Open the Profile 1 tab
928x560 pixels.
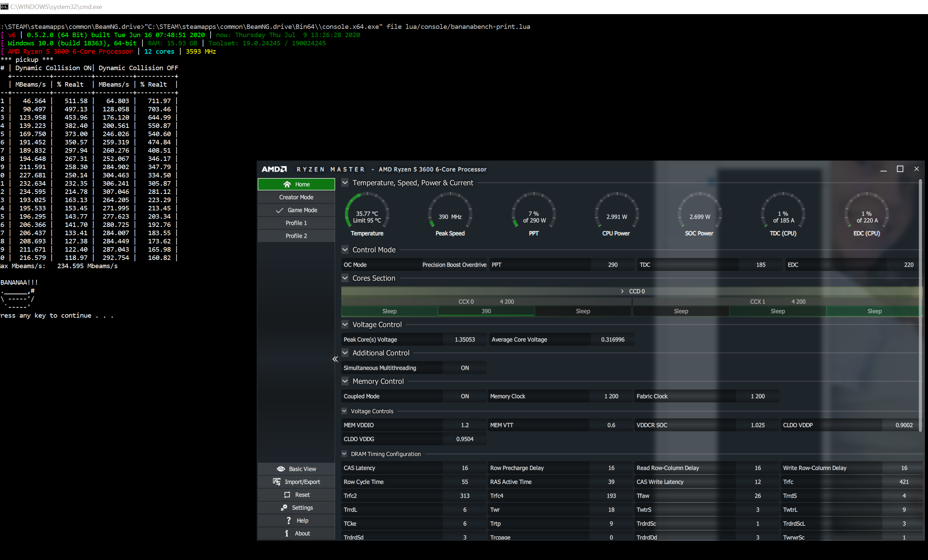[x=296, y=223]
